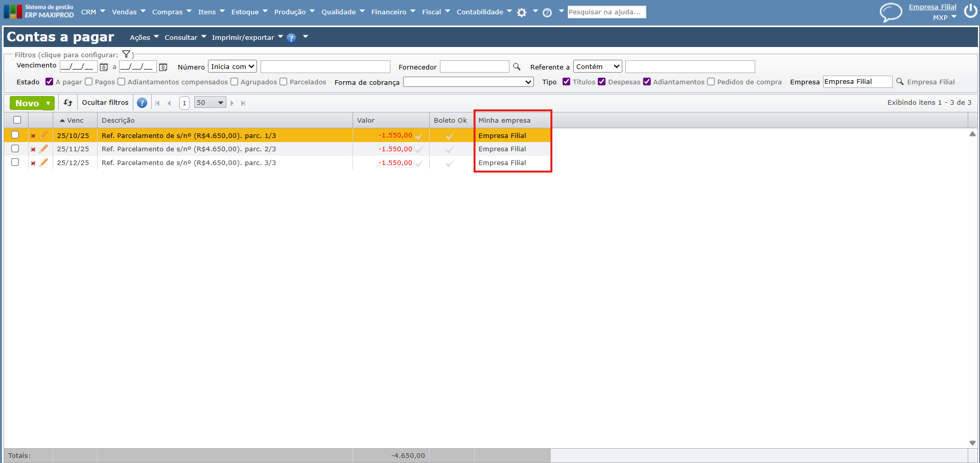The height and width of the screenshot is (463, 980).
Task: Click the green Novo button
Action: [x=27, y=103]
